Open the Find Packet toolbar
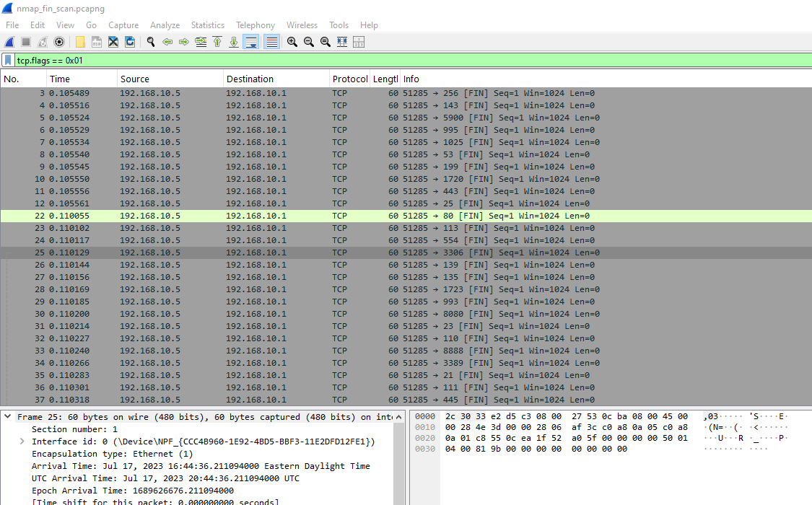 151,41
